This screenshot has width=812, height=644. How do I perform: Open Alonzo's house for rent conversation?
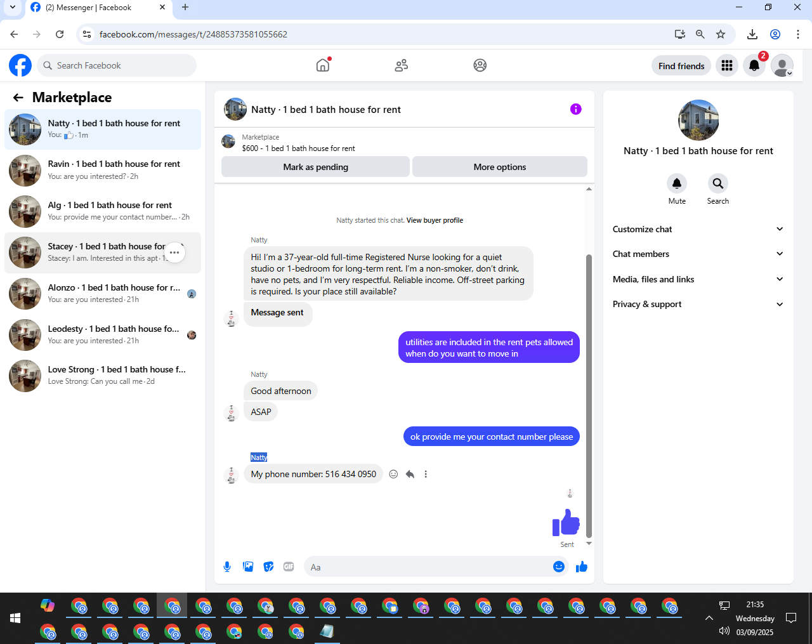[x=103, y=294]
